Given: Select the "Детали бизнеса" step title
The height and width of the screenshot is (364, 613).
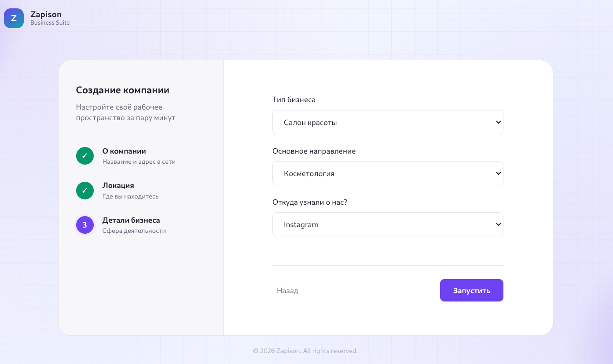Looking at the screenshot, I should click(x=131, y=220).
